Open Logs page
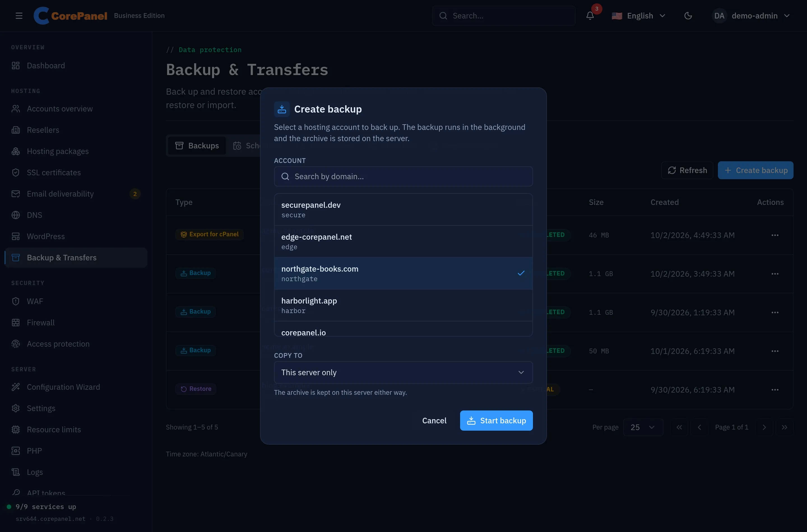The height and width of the screenshot is (532, 807). (76, 472)
